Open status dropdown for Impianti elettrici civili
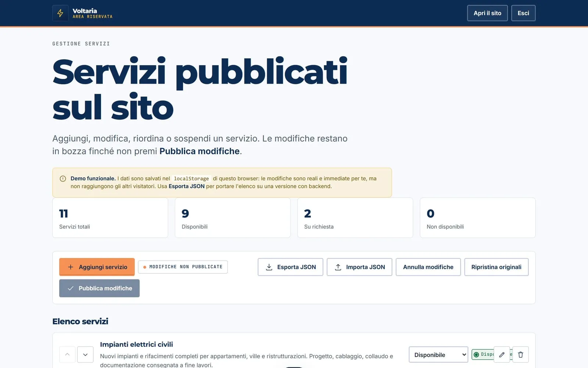Viewport: 588px width, 368px height. [x=438, y=354]
